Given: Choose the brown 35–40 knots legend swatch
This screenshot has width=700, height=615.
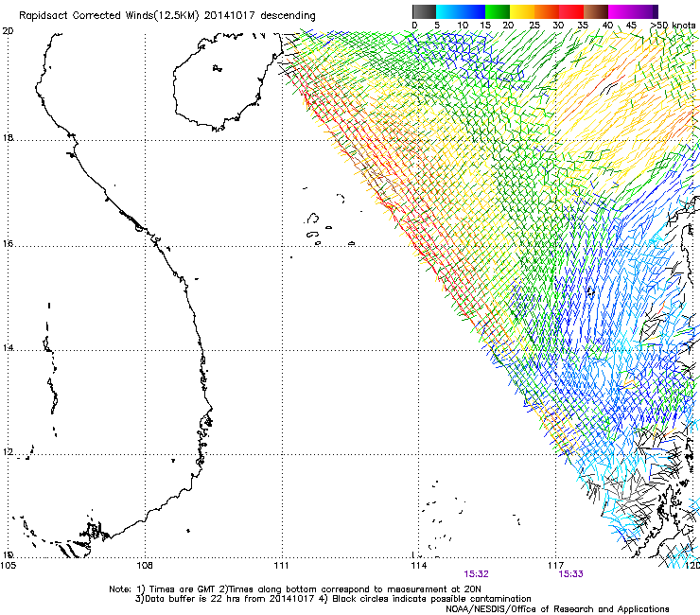Looking at the screenshot, I should 596,11.
